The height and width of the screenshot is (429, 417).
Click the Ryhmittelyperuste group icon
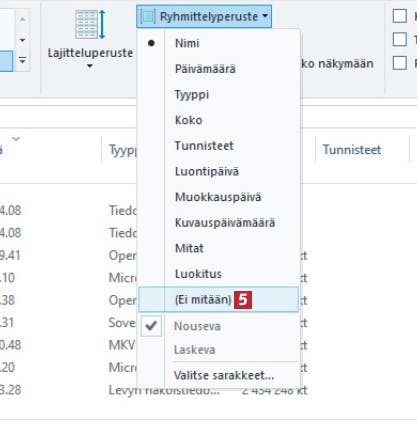coord(148,16)
